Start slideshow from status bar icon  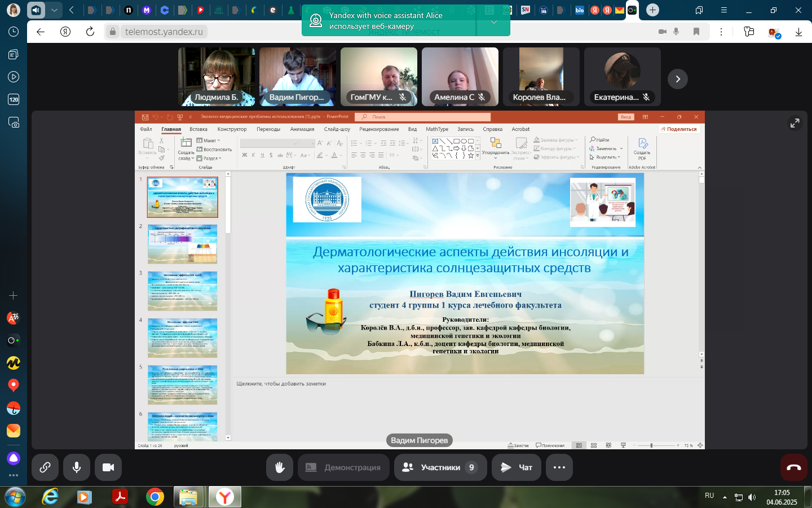(623, 445)
